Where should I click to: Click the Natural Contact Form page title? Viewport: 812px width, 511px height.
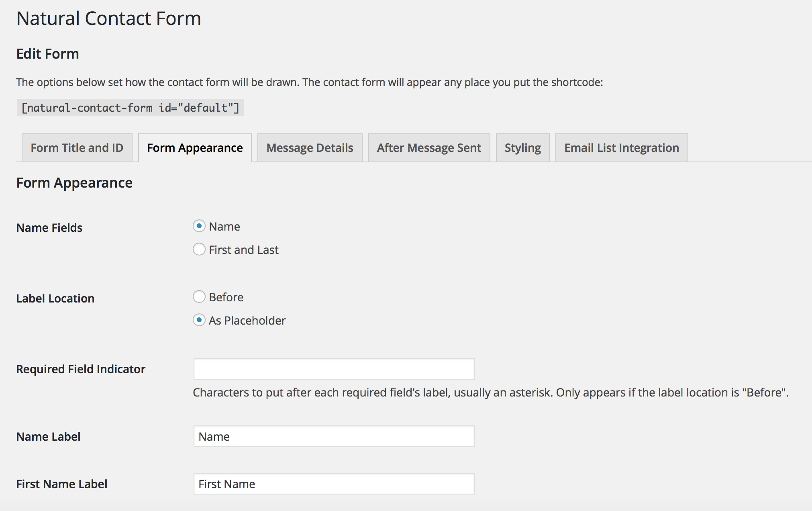pos(108,18)
